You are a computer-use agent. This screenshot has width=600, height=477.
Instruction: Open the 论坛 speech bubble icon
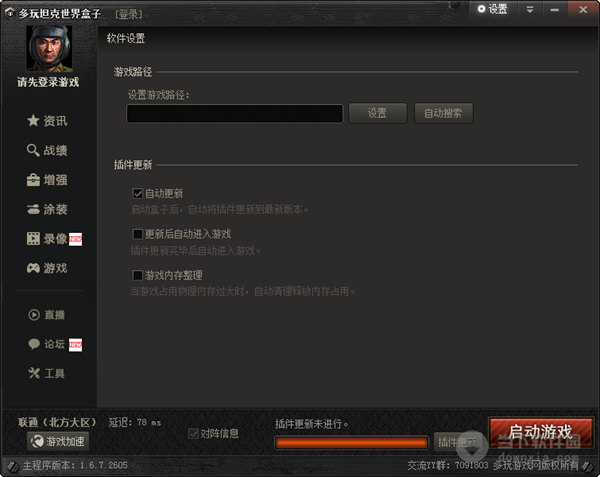point(34,344)
